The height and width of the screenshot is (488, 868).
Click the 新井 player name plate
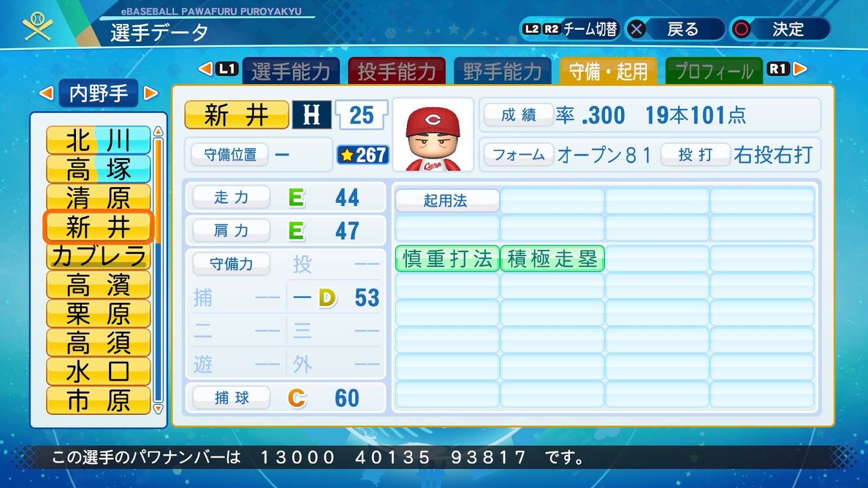[x=237, y=115]
